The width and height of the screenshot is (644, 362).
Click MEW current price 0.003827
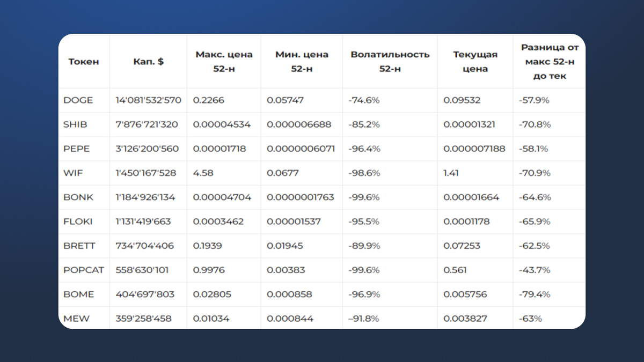coord(465,319)
